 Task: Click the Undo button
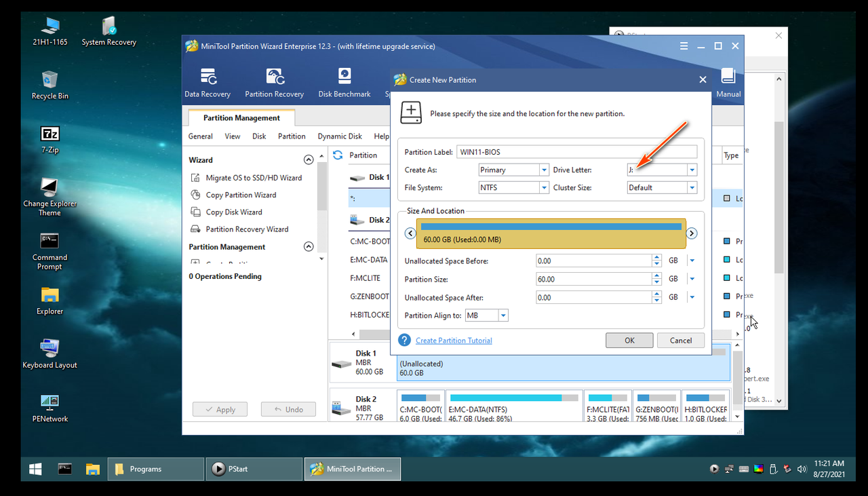tap(288, 409)
